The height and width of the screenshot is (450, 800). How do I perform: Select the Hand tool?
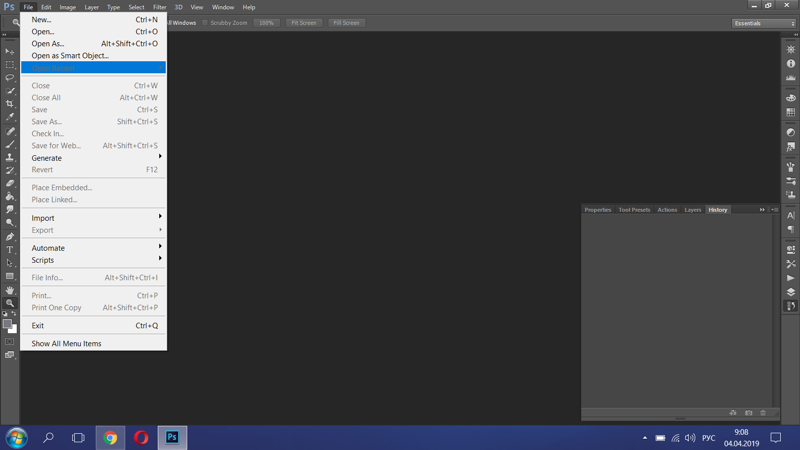[10, 290]
